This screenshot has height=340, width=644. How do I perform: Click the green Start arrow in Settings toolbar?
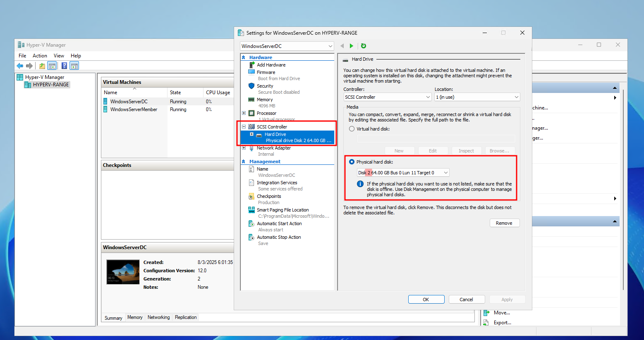352,46
